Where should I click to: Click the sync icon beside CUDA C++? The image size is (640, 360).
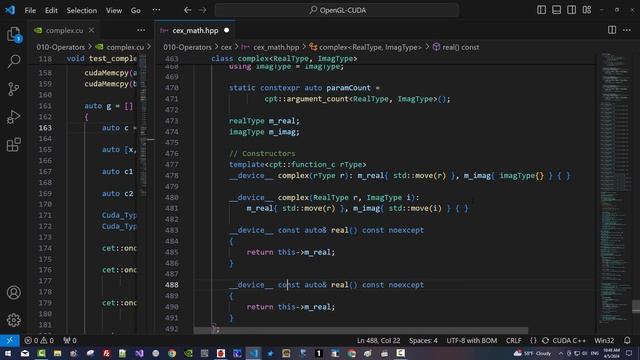[545, 340]
